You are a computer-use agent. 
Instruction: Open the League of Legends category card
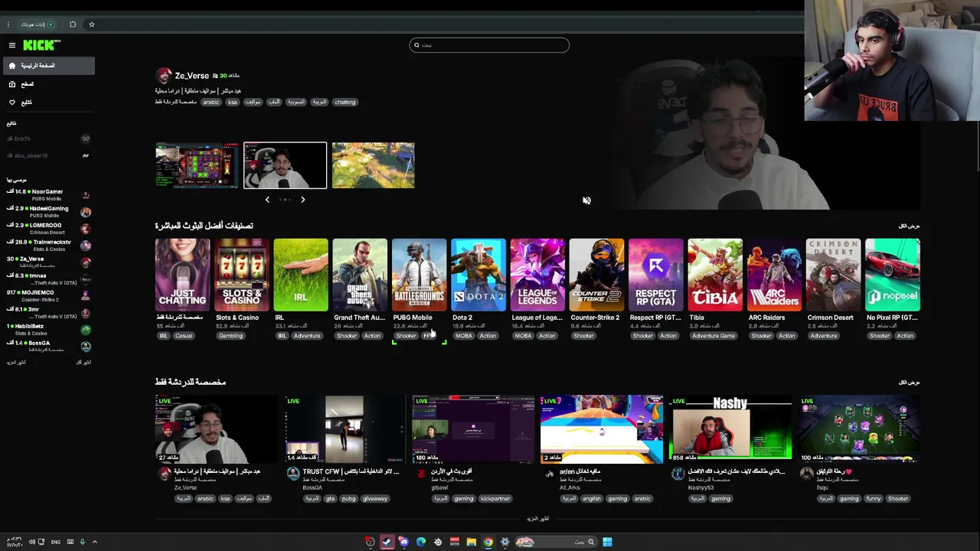point(537,275)
